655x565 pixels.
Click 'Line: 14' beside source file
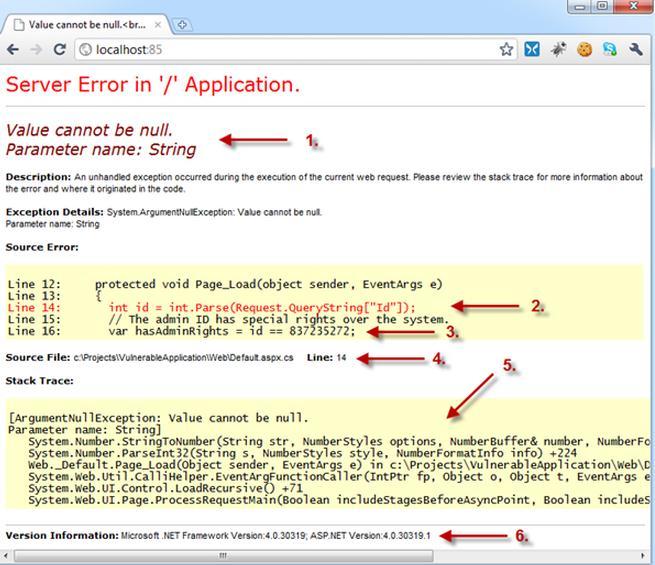click(327, 357)
